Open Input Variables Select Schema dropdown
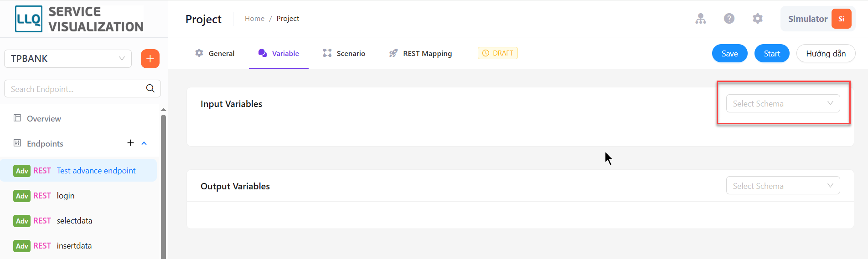The width and height of the screenshot is (868, 259). coord(783,103)
